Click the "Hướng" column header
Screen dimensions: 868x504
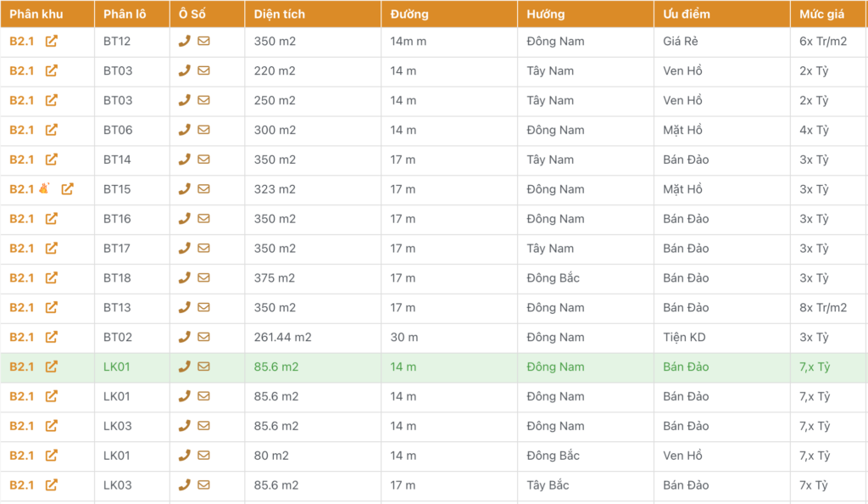pyautogui.click(x=545, y=14)
